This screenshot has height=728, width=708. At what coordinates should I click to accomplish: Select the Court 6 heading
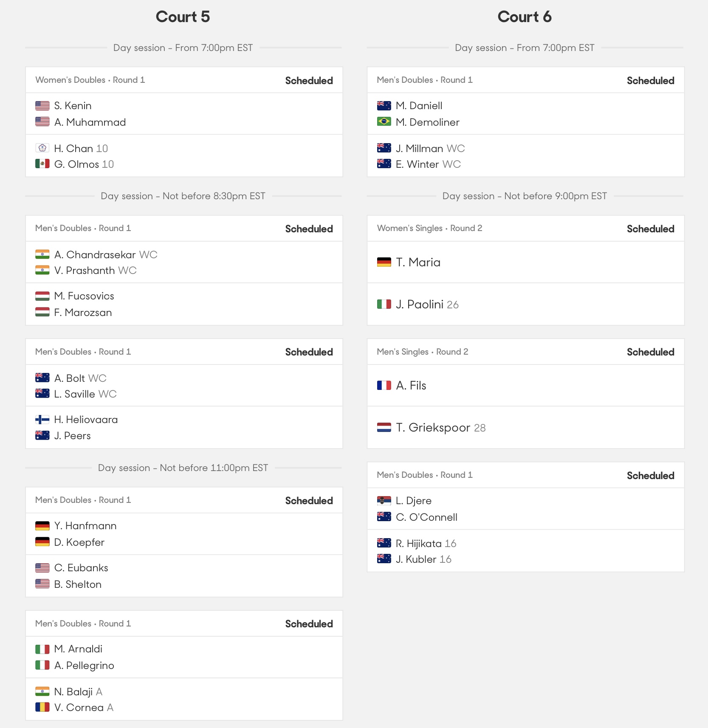[525, 17]
